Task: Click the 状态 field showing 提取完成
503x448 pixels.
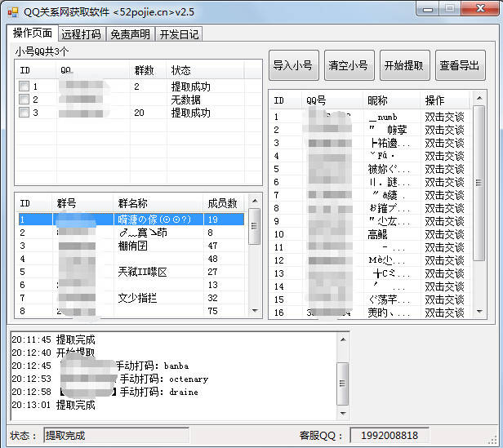Action: 116,436
